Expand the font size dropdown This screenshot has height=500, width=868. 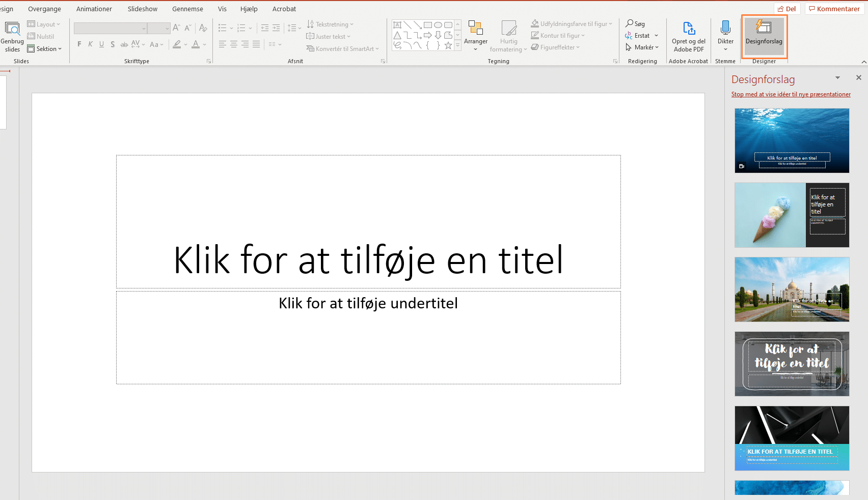tap(168, 28)
